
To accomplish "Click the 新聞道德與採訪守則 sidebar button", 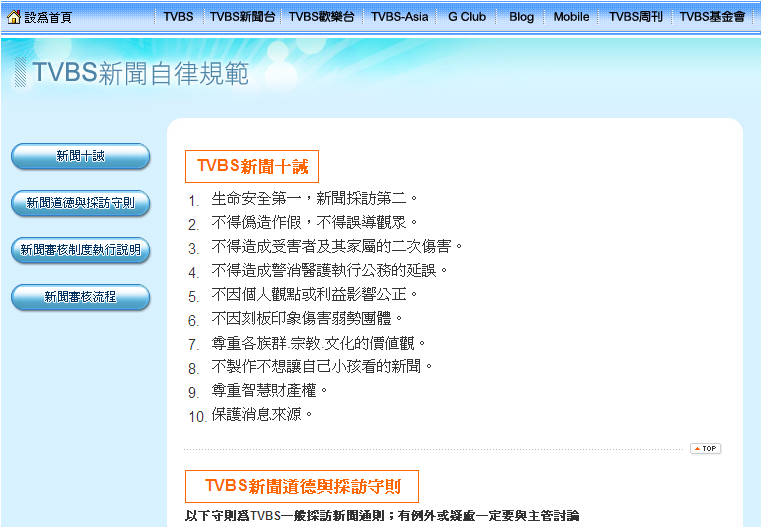I will click(81, 203).
